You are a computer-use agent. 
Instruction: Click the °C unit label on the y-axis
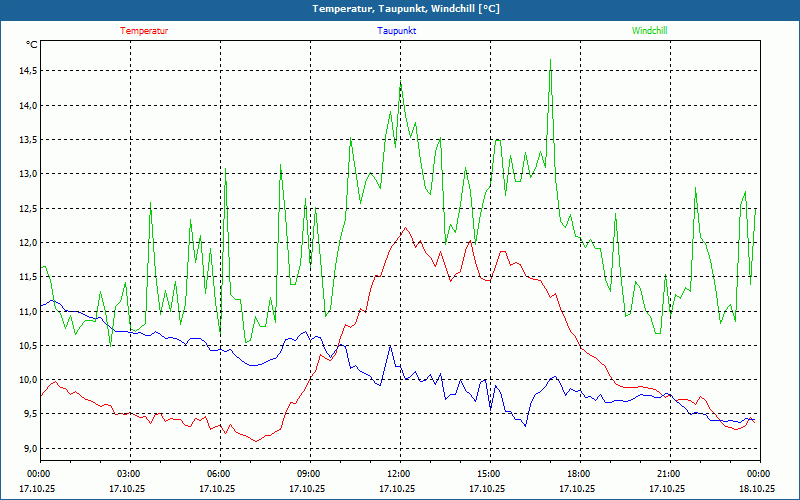click(32, 45)
